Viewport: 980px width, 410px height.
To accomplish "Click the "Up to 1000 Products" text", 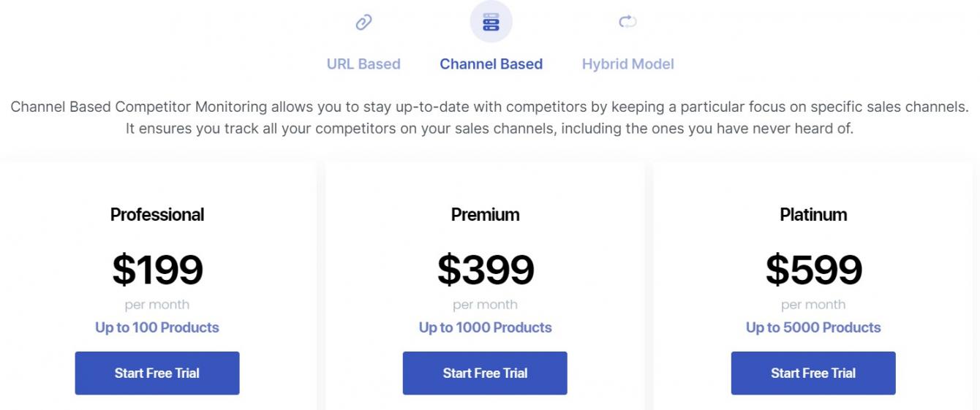I will click(x=485, y=327).
